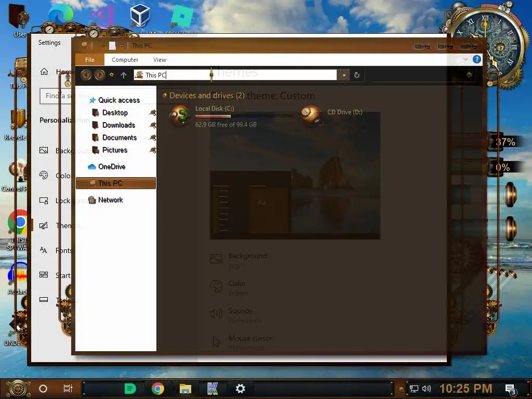This screenshot has height=399, width=532.
Task: Click the 10:25 PM taskbar clock
Action: [x=466, y=389]
